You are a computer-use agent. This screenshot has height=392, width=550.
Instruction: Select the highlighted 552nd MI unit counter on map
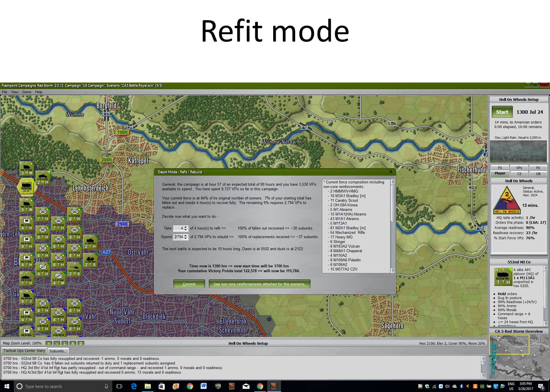27,187
